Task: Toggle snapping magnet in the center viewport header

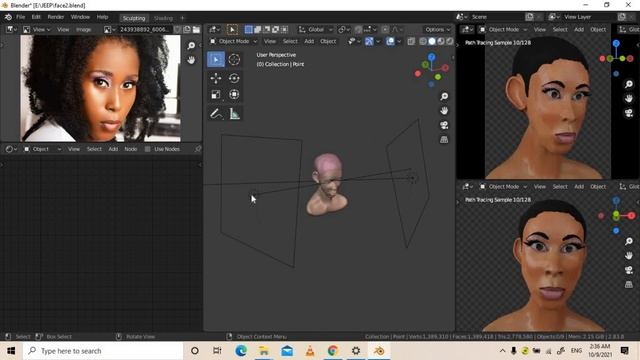Action: point(358,29)
